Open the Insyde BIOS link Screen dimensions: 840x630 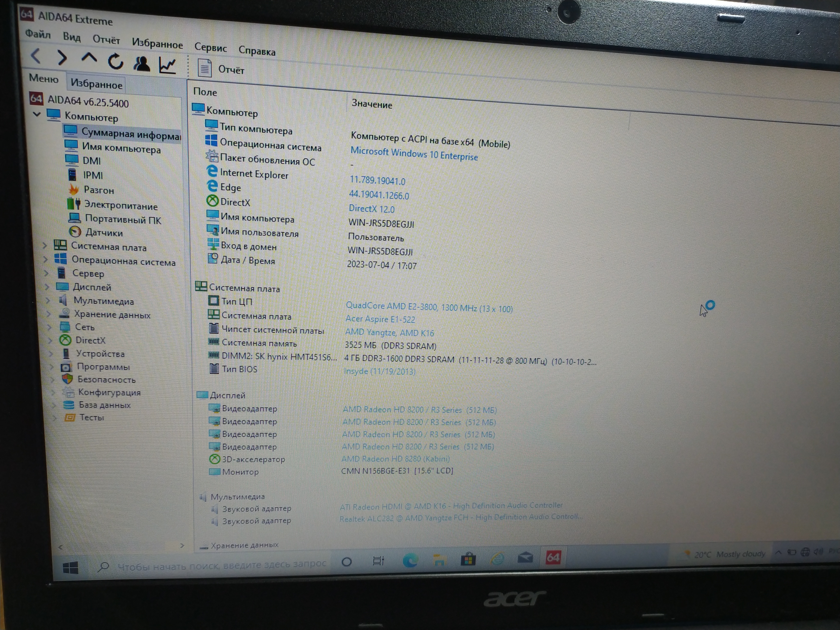379,371
